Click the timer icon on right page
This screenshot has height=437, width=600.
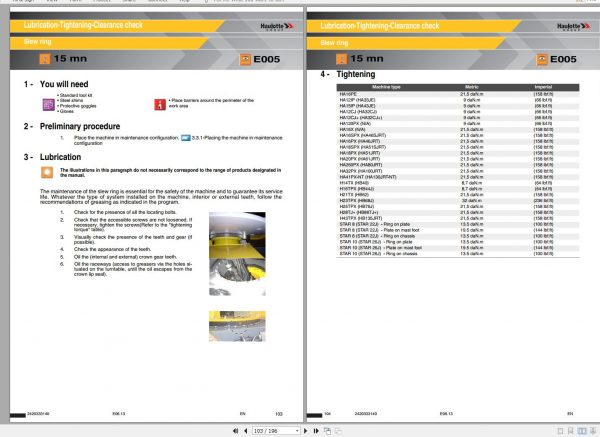point(341,59)
